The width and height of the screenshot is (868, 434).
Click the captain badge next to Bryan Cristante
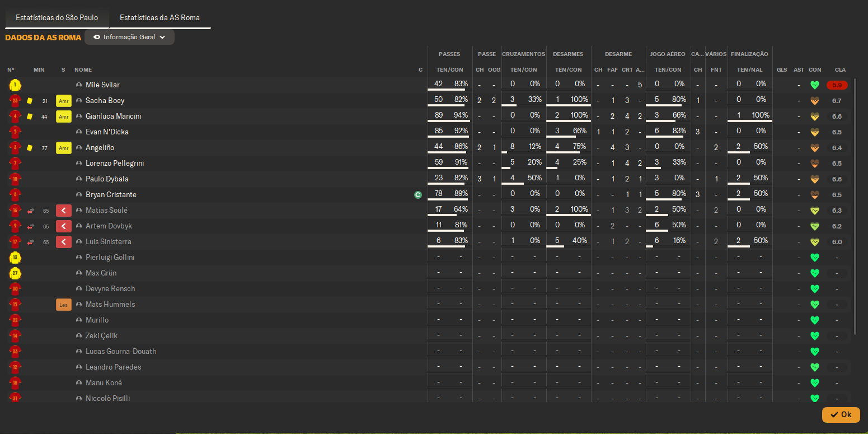(417, 195)
